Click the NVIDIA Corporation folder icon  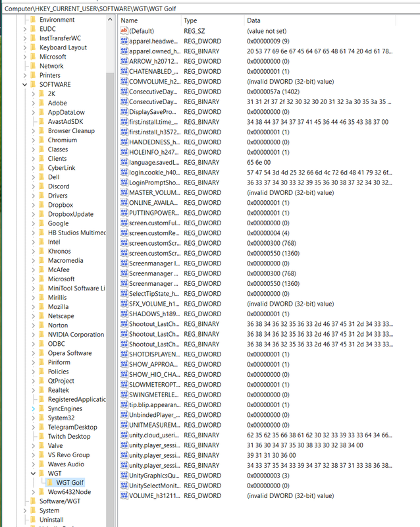pos(41,335)
